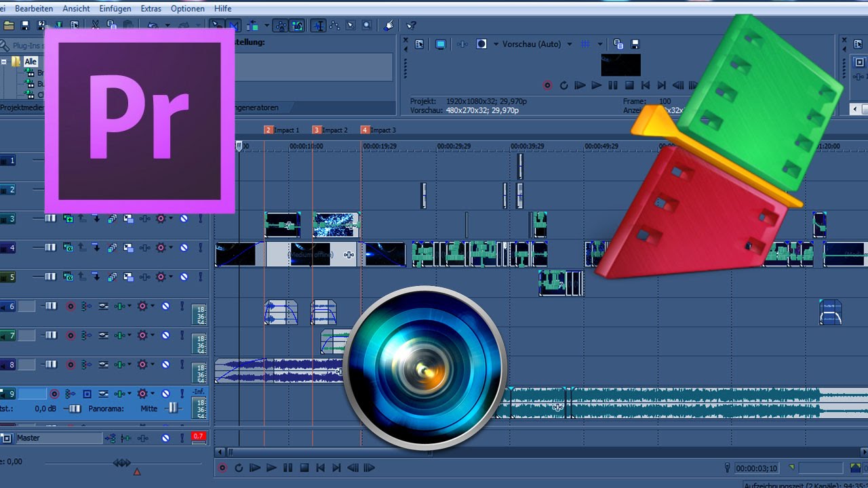The height and width of the screenshot is (488, 868).
Task: Click the grid overlays icon in preview
Action: point(585,44)
